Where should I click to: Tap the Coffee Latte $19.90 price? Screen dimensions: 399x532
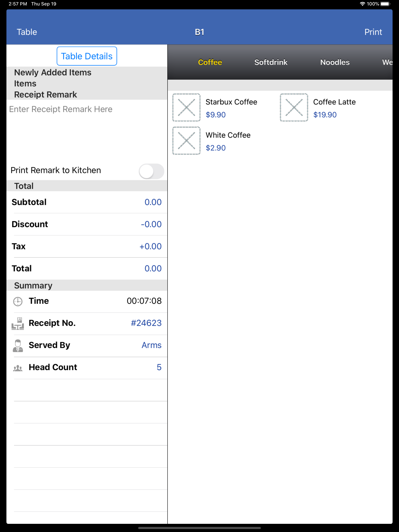[x=325, y=115]
